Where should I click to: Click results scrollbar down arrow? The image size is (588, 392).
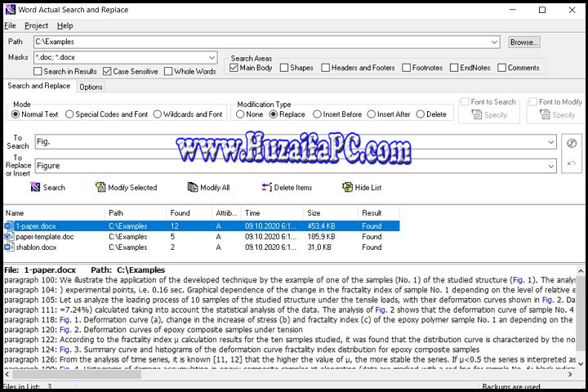[580, 363]
